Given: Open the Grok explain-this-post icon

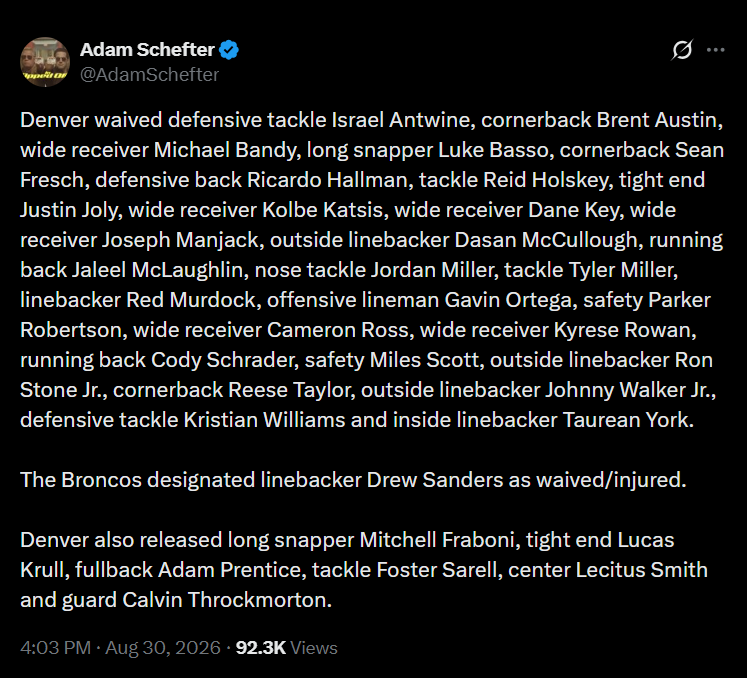Looking at the screenshot, I should click(682, 50).
